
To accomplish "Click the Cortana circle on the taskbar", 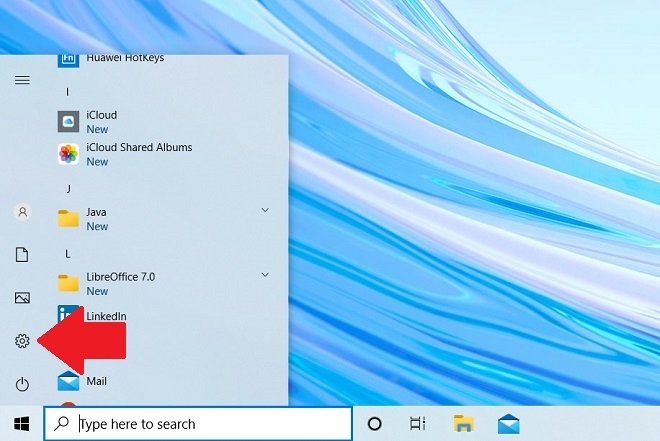I will coord(374,424).
